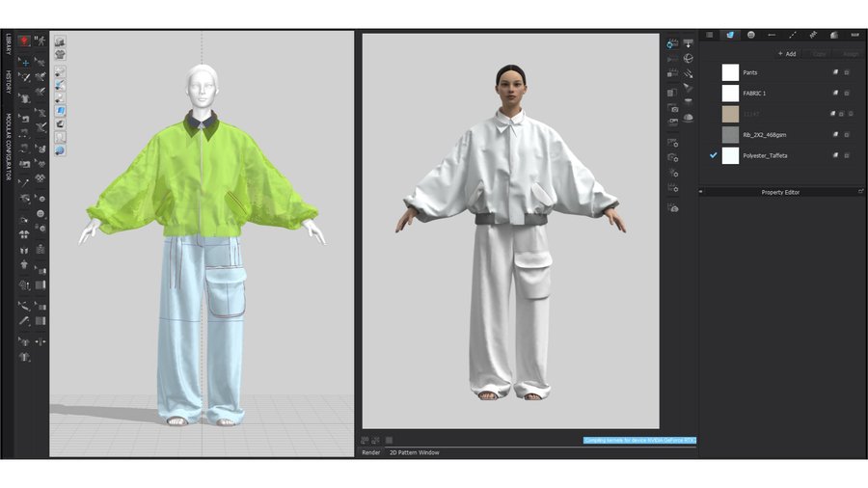Click the blue highlighted garment display icon
The width and height of the screenshot is (868, 488).
pos(60,111)
